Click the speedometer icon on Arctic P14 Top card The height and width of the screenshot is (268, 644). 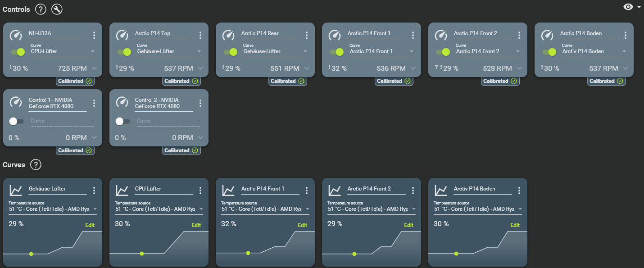tap(122, 35)
